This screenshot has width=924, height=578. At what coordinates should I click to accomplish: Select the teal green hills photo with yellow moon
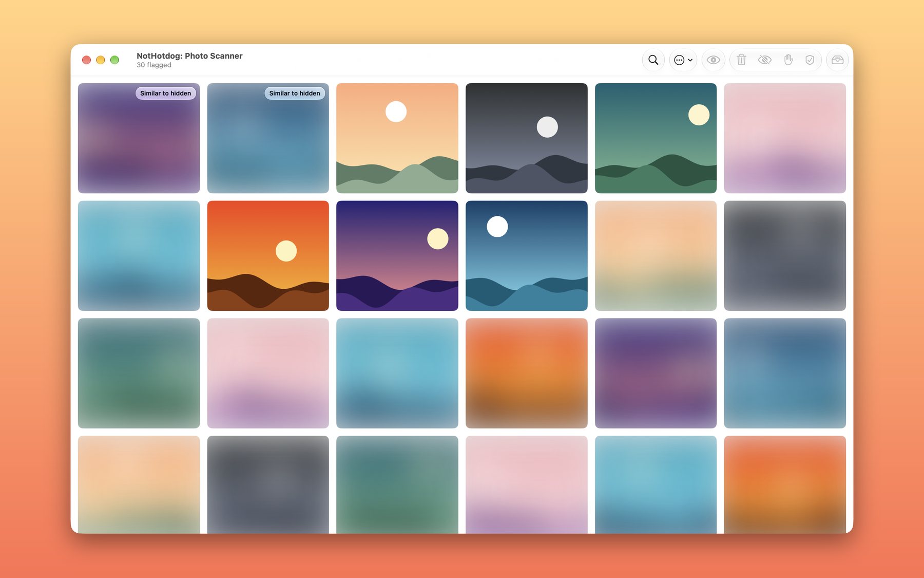tap(656, 138)
